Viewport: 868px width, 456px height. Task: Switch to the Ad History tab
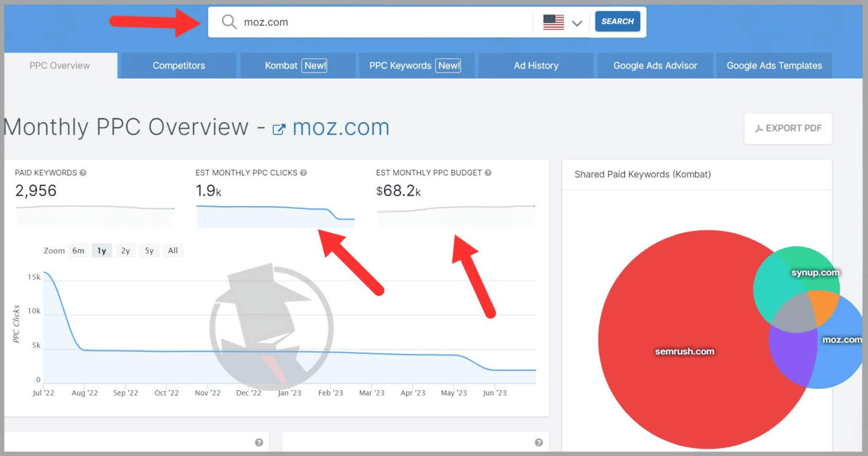536,66
